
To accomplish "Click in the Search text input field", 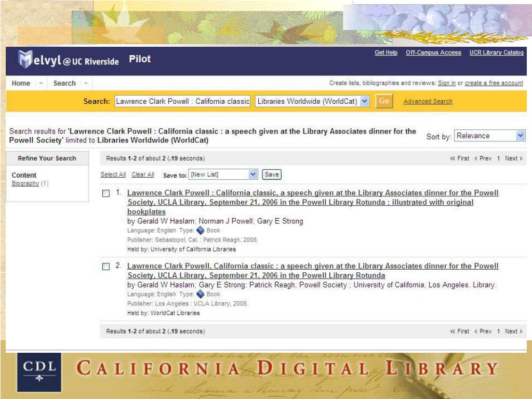I will click(x=182, y=101).
